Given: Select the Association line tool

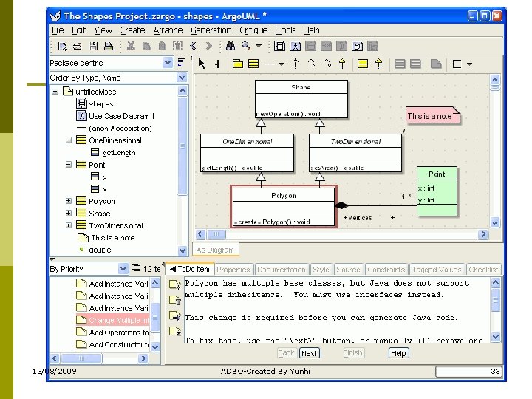Looking at the screenshot, I should (269, 64).
